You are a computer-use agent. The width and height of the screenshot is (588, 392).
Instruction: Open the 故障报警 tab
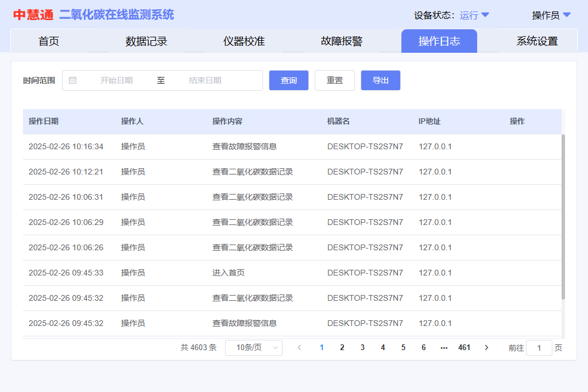coord(342,41)
